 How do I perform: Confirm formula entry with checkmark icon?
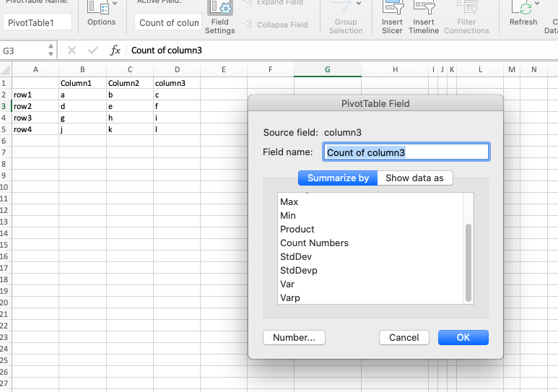pyautogui.click(x=93, y=51)
